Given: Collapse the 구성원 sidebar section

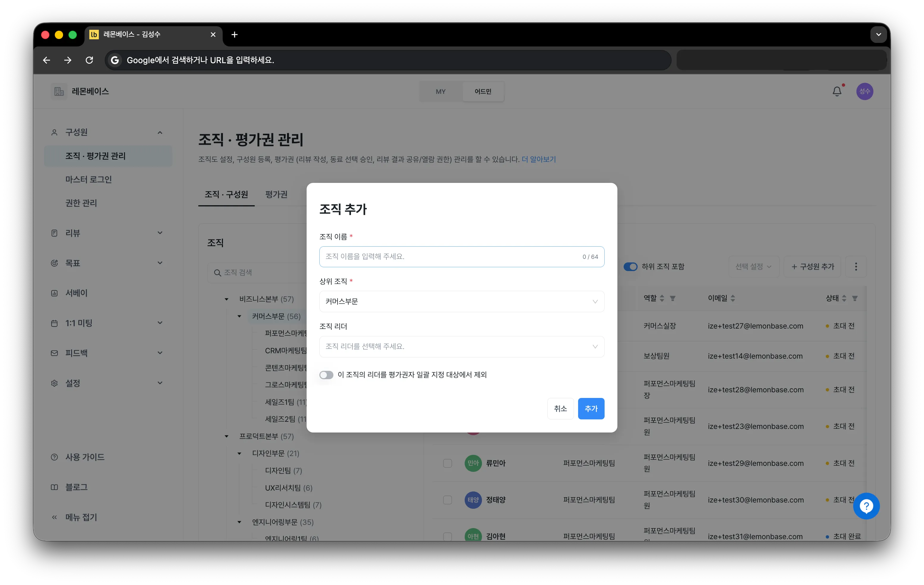Looking at the screenshot, I should pos(160,133).
